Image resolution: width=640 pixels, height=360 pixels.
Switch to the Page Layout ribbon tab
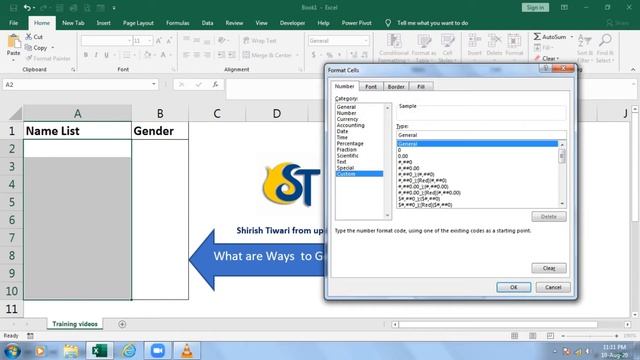[x=138, y=23]
